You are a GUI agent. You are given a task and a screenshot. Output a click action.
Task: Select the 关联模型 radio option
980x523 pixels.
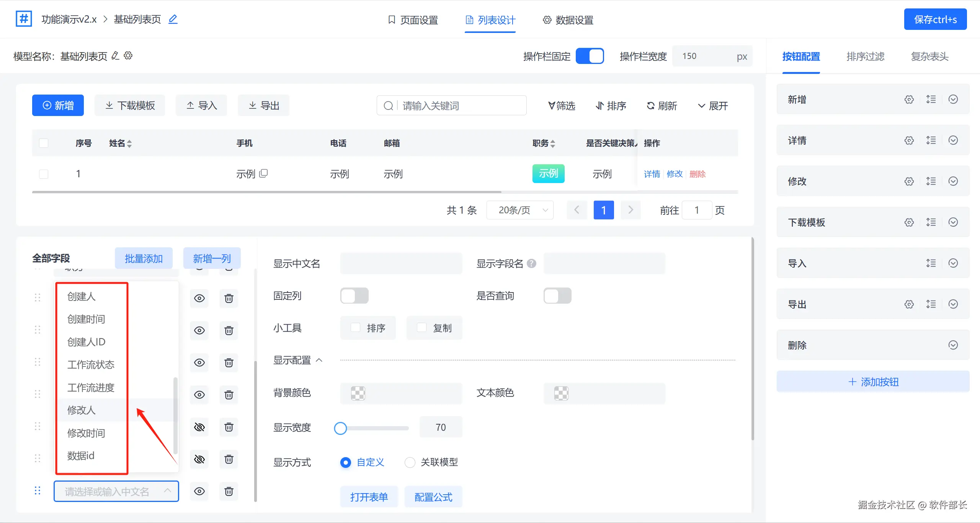410,463
